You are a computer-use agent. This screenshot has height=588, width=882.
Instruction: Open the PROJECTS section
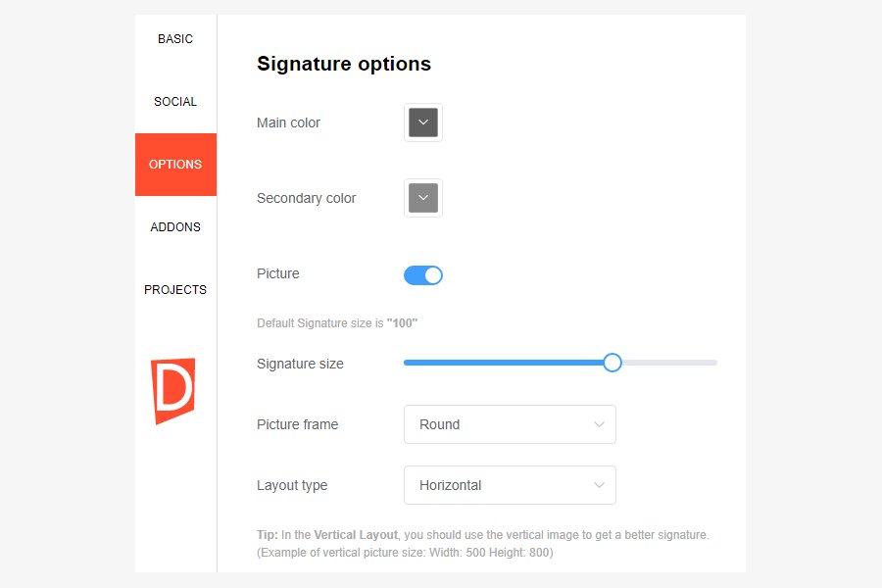point(174,289)
